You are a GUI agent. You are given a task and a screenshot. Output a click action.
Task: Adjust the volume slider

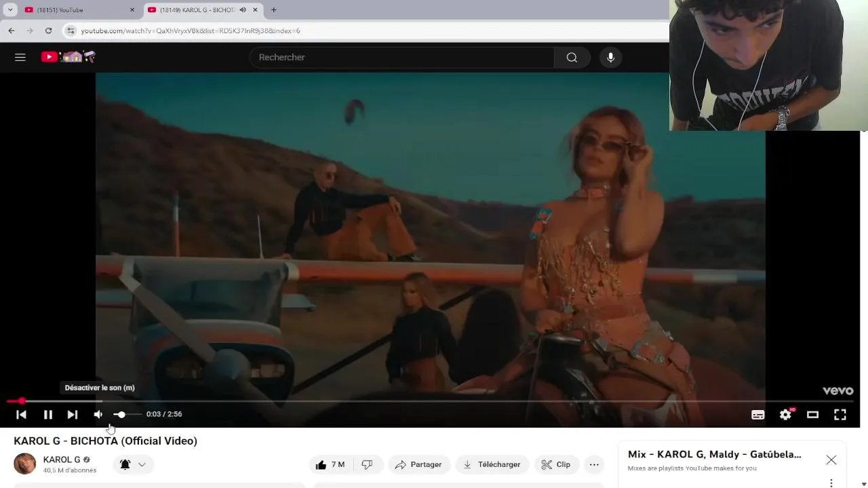coord(127,414)
